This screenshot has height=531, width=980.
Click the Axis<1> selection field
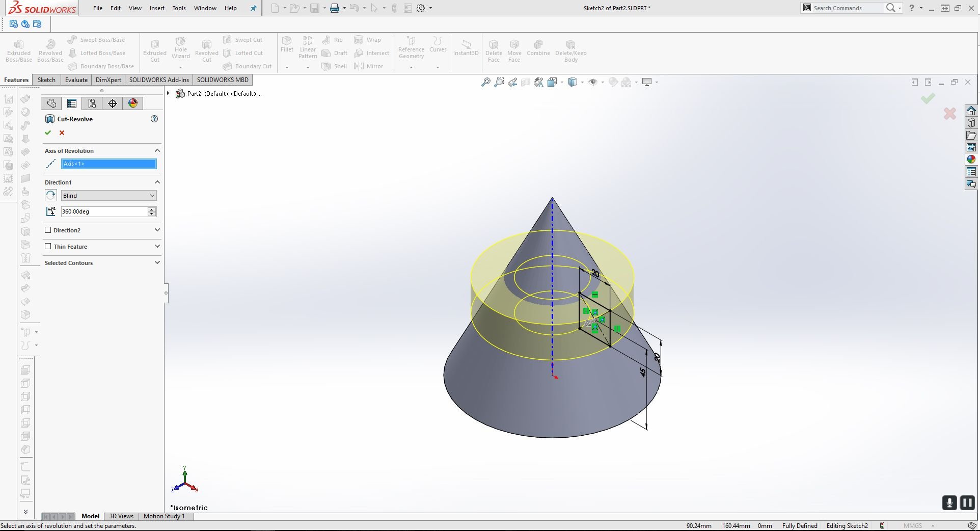tap(108, 164)
